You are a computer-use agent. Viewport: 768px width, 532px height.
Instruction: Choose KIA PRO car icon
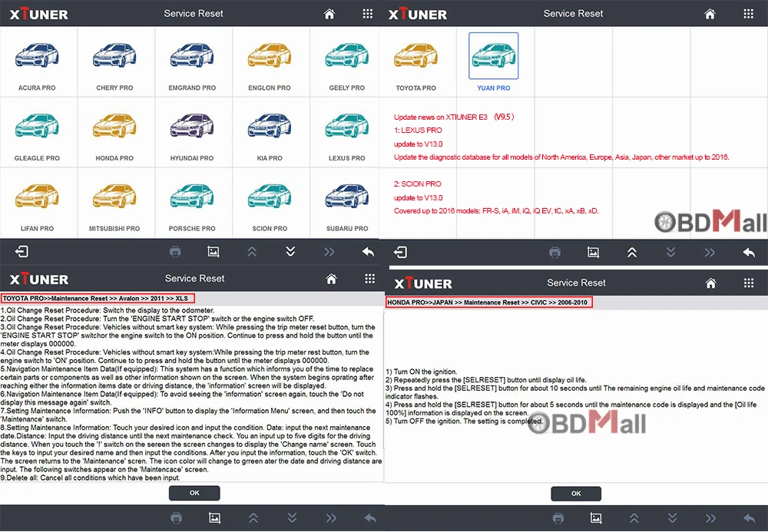tap(270, 126)
